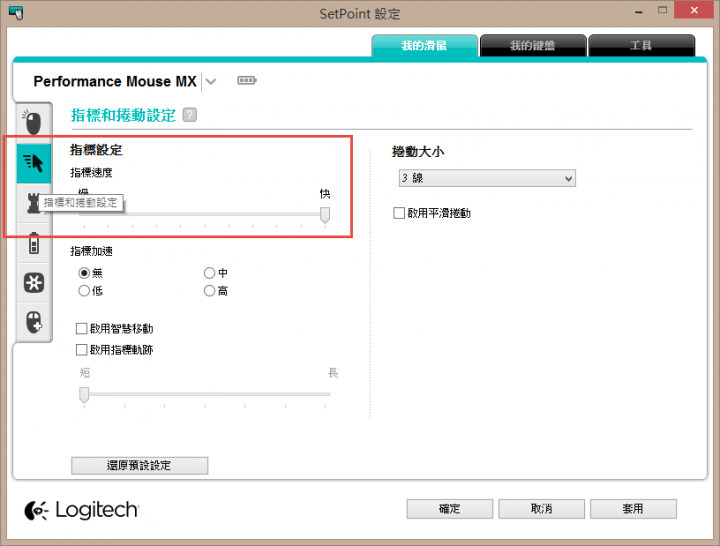Click the 快 label above speed slider
This screenshot has width=720, height=546.
(325, 194)
